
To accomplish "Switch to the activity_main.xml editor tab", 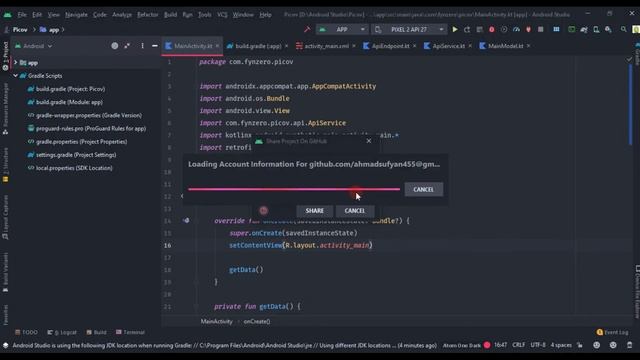I will coord(327,46).
